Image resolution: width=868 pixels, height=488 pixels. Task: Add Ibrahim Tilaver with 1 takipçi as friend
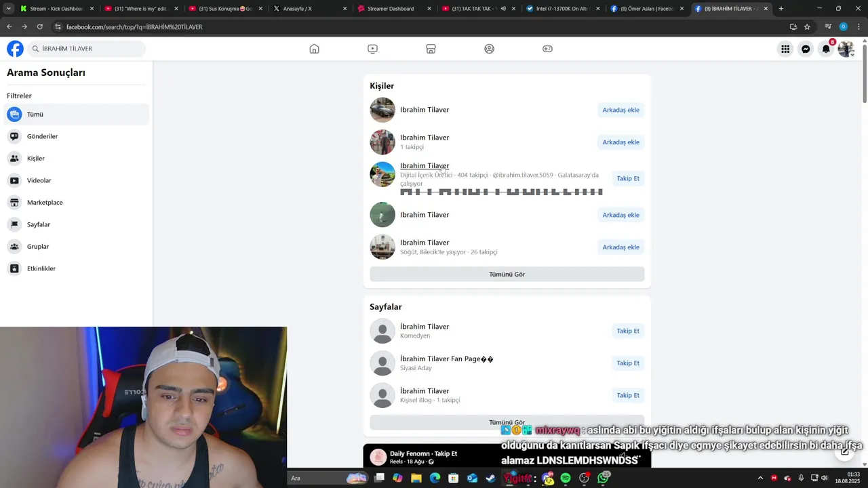pyautogui.click(x=620, y=142)
